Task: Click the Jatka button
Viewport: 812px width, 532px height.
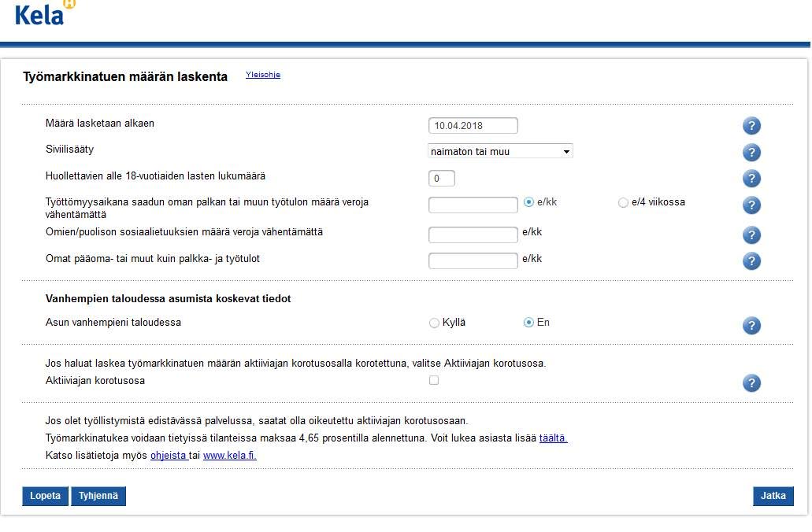Action: 773,496
